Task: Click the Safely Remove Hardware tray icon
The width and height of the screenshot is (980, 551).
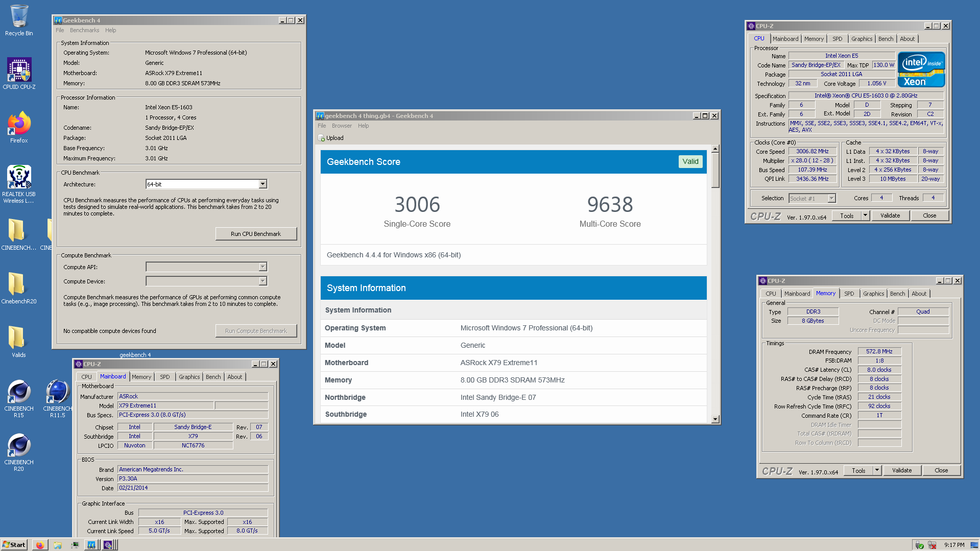Action: pos(919,545)
